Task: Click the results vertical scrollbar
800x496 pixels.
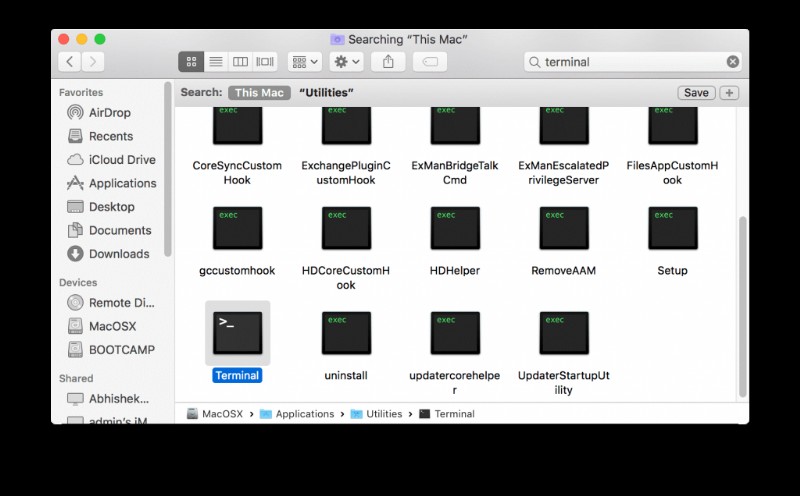Action: coord(743,307)
